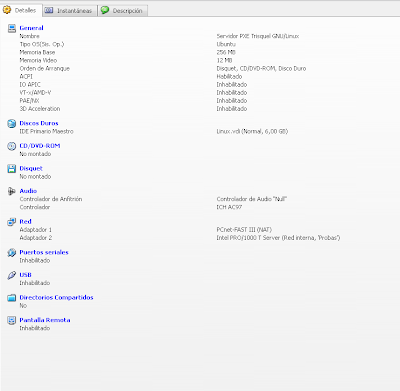Image resolution: width=400 pixels, height=391 pixels.
Task: Click the CD/DVD-ROM disc icon
Action: point(12,146)
